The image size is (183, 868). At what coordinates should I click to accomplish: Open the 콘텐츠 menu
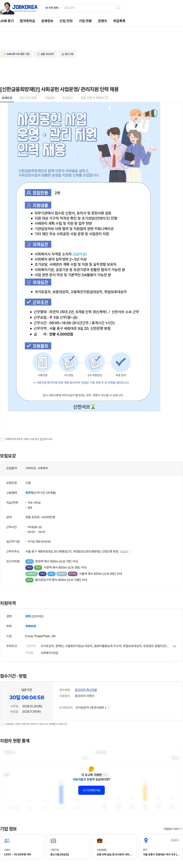[102, 21]
